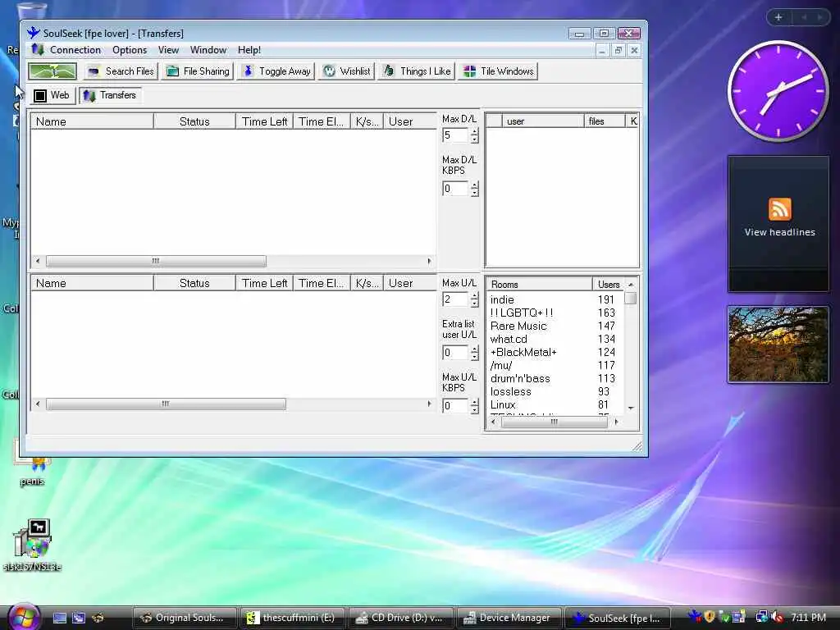840x630 pixels.
Task: Open the Options menu
Action: tap(130, 50)
